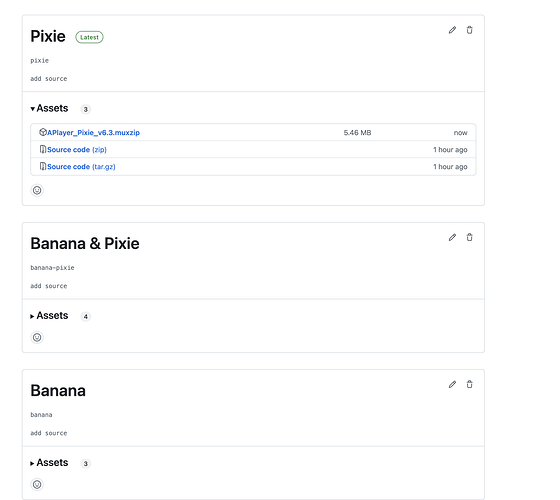Screen dimensions: 560x500
Task: Open the Banana & Pixie release title
Action: pyautogui.click(x=85, y=244)
